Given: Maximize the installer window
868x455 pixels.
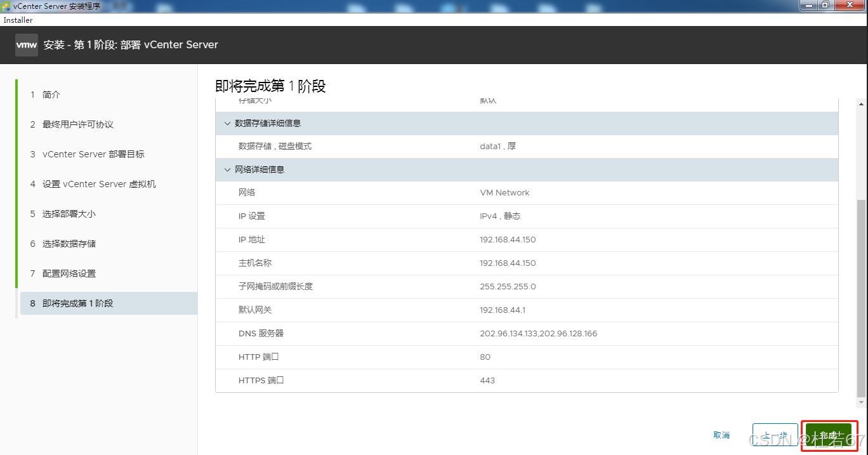Looking at the screenshot, I should click(825, 5).
